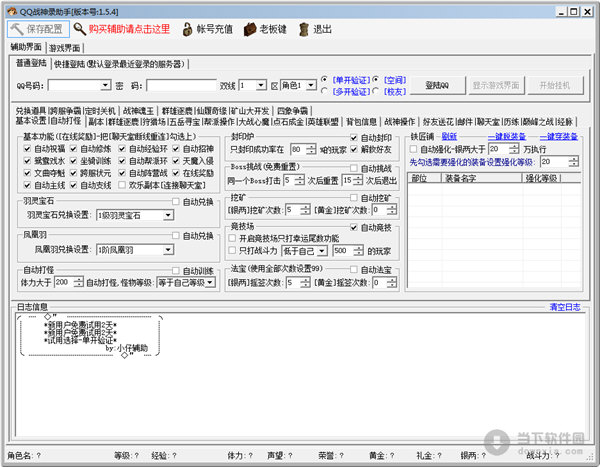
Task: Switch to the 背包信息 tab
Action: (x=361, y=122)
